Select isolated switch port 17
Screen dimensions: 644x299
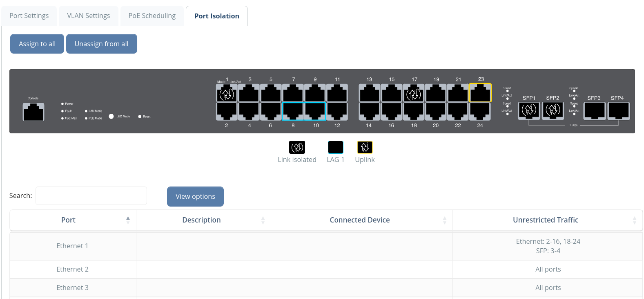pyautogui.click(x=414, y=93)
